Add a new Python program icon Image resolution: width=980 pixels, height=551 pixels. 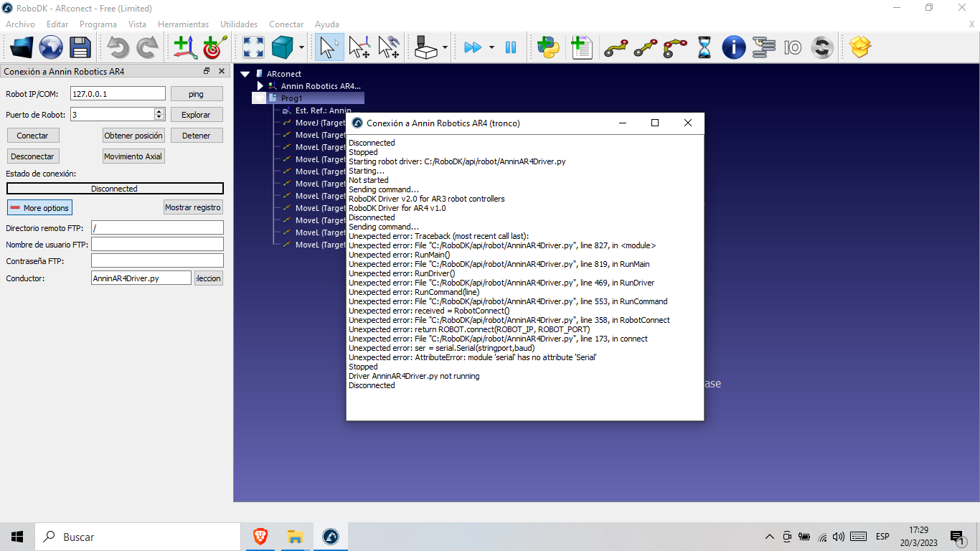[548, 47]
